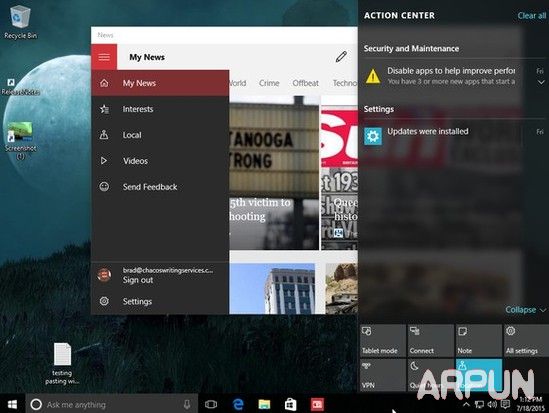Open File Explorer from the taskbar
This screenshot has height=413, width=549.
[264, 404]
